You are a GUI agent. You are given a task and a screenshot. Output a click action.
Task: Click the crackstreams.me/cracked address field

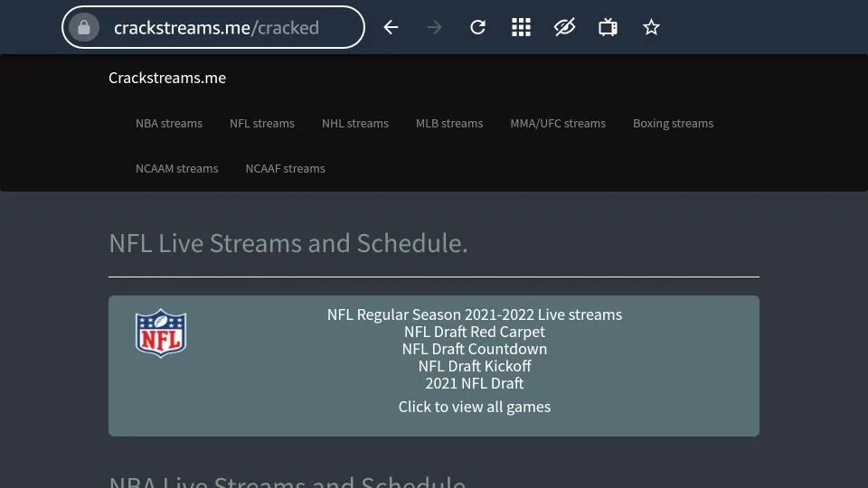point(213,27)
